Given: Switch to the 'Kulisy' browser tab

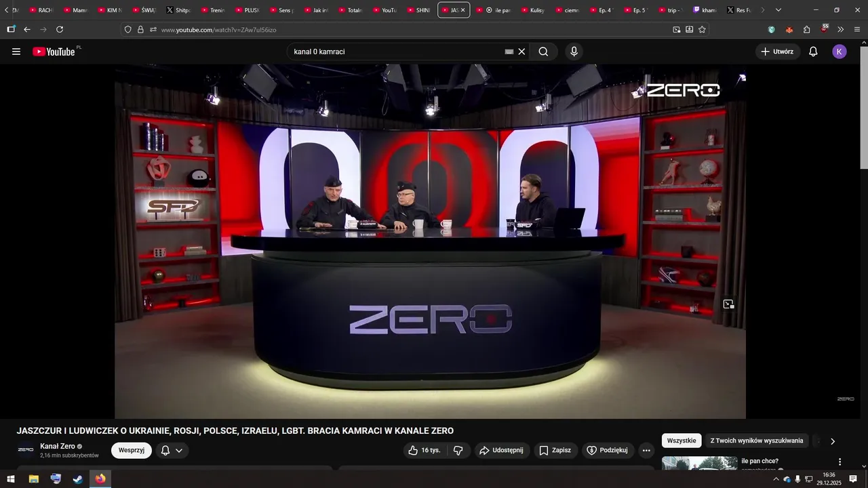Looking at the screenshot, I should click(x=533, y=10).
